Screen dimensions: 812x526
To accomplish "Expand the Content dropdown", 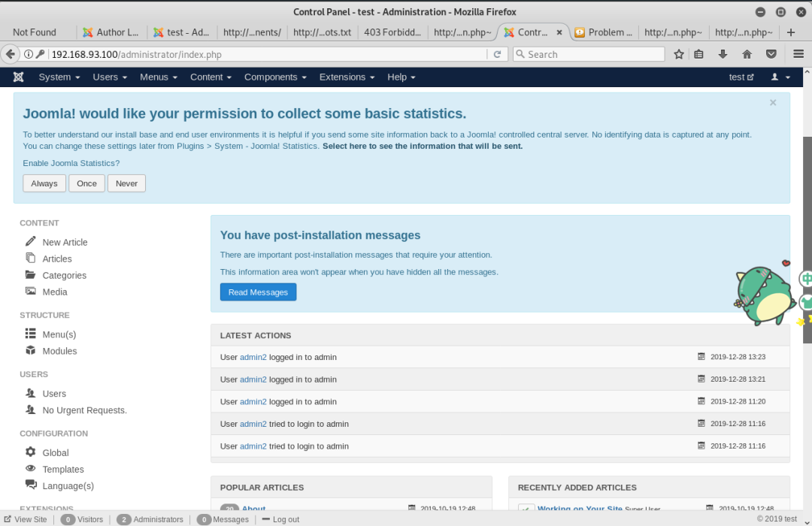I will (211, 77).
